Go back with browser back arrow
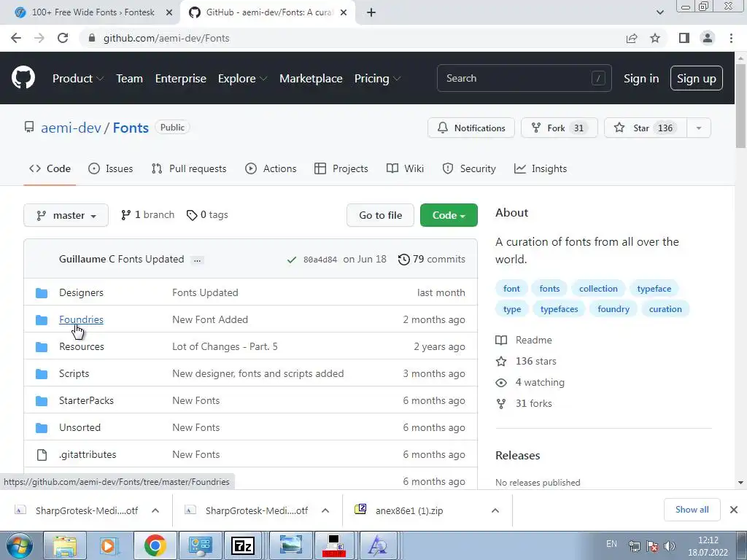This screenshot has height=560, width=747. pyautogui.click(x=16, y=38)
